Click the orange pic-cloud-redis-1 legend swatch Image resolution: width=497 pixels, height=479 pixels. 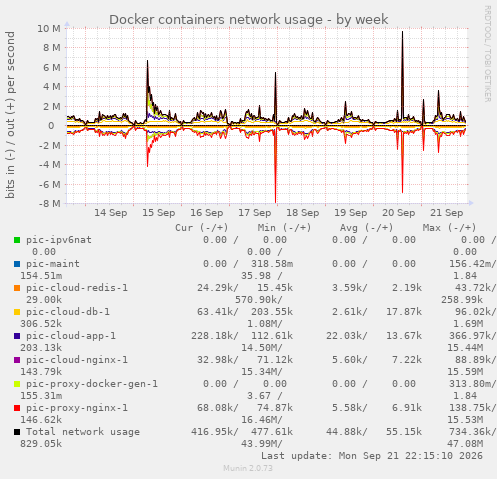click(x=17, y=288)
